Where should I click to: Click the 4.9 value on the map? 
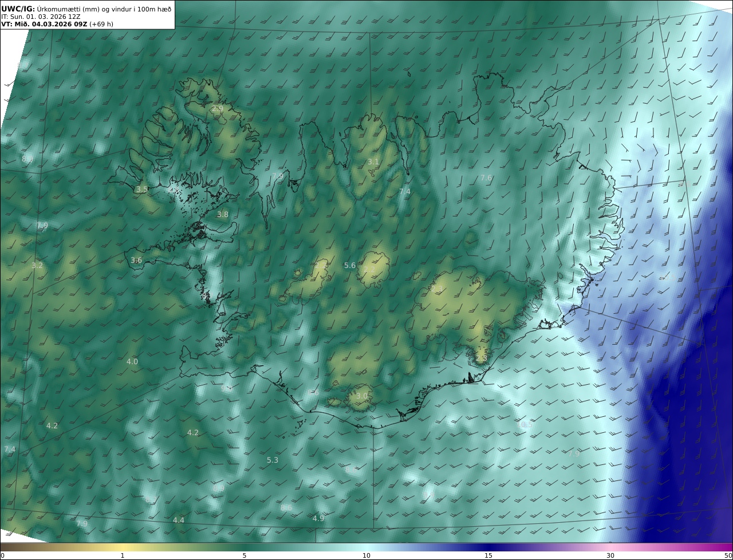click(318, 519)
